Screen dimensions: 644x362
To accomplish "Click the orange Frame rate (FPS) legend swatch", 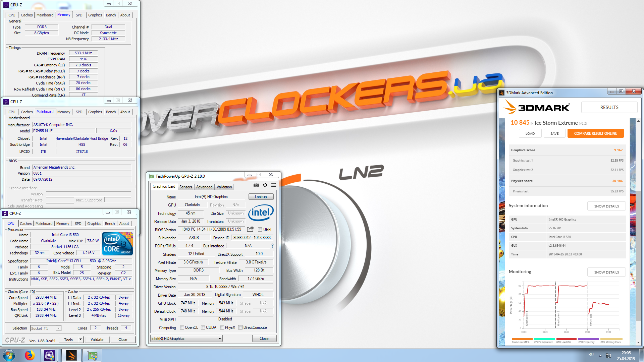I will tap(522, 339).
